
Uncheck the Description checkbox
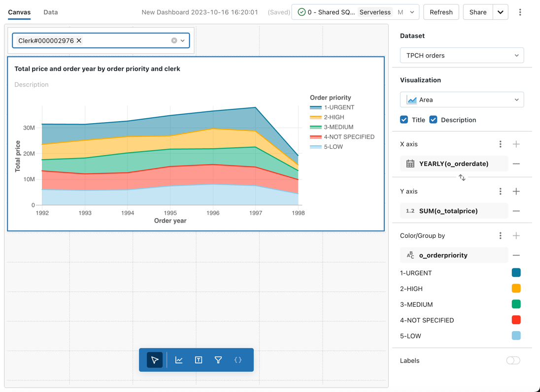(433, 120)
